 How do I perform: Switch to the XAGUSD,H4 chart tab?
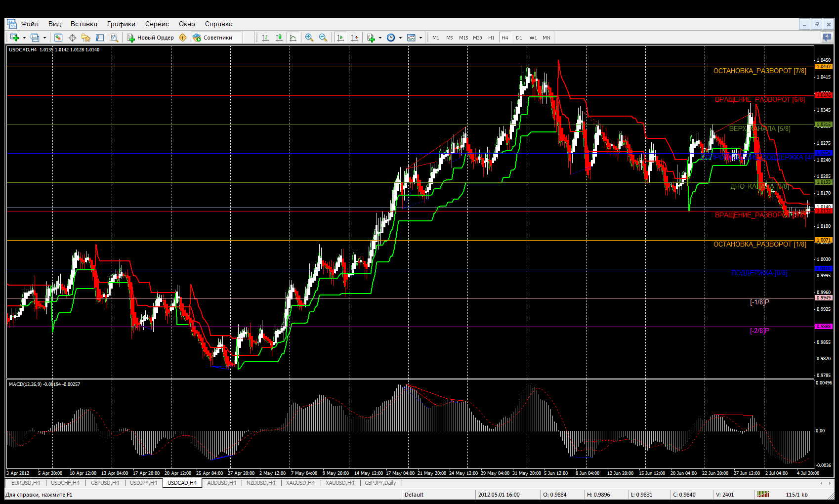pos(300,483)
